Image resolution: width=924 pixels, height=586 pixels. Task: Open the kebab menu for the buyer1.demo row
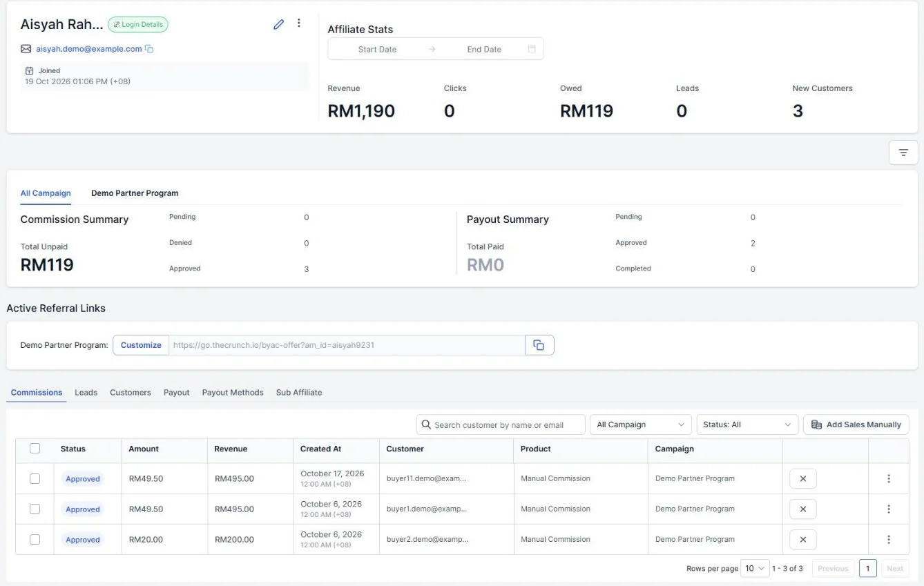pos(889,509)
